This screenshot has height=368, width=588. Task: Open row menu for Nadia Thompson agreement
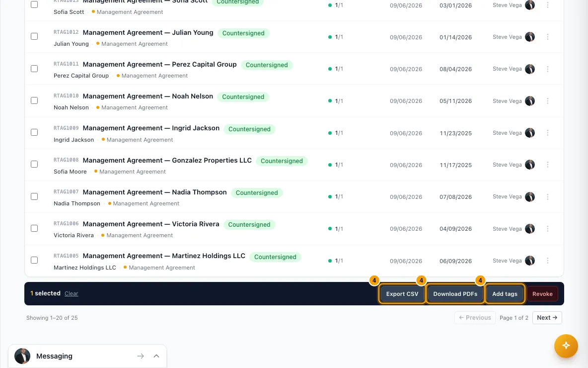point(547,197)
